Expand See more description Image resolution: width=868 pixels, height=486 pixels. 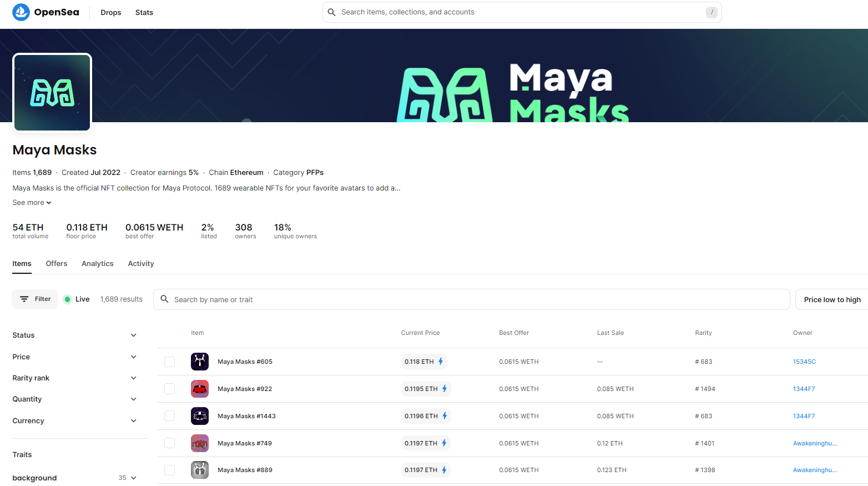coord(32,203)
